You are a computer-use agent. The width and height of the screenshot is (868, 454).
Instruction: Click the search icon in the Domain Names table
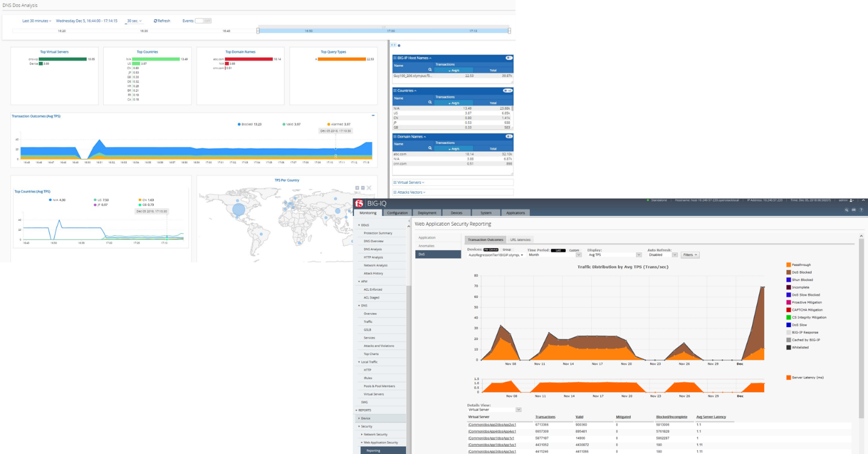[x=430, y=148]
